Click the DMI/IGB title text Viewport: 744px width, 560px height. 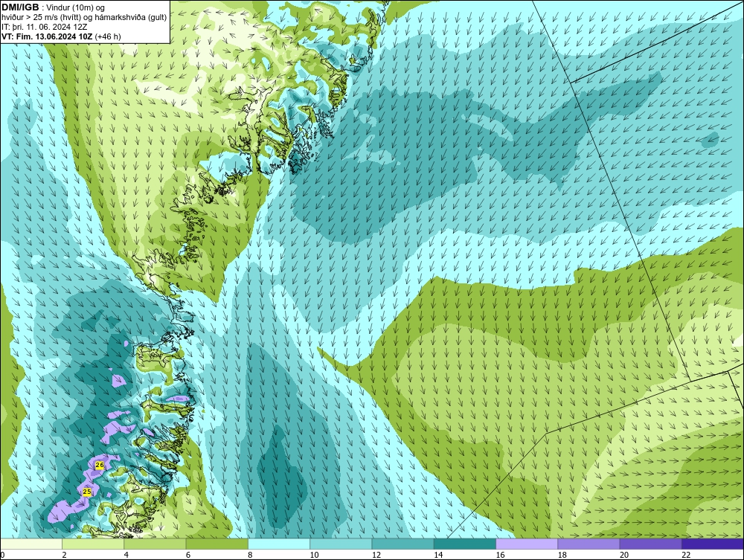point(20,7)
